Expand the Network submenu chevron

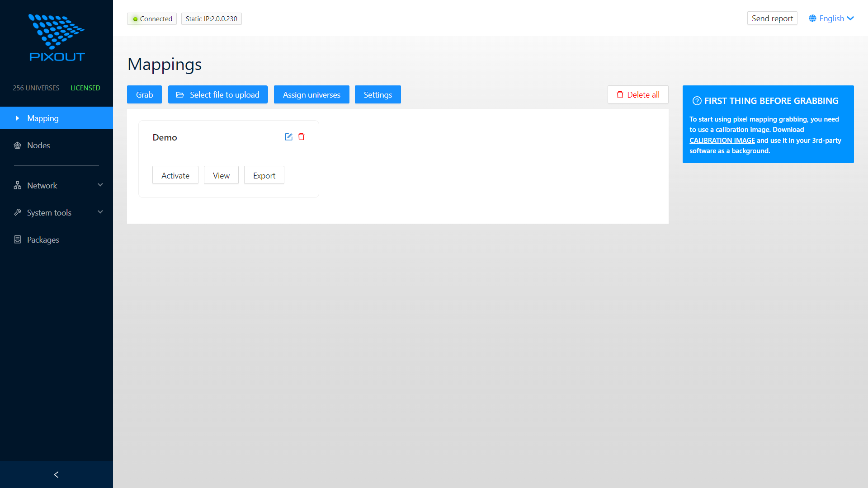click(x=100, y=185)
